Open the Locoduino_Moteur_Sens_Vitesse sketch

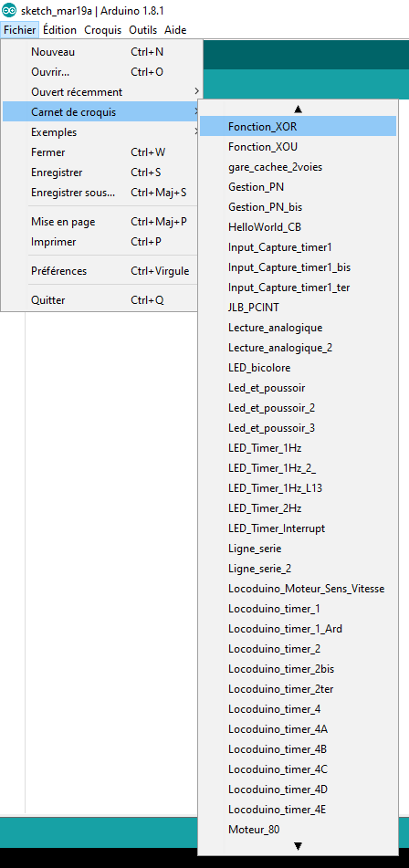pos(298,589)
